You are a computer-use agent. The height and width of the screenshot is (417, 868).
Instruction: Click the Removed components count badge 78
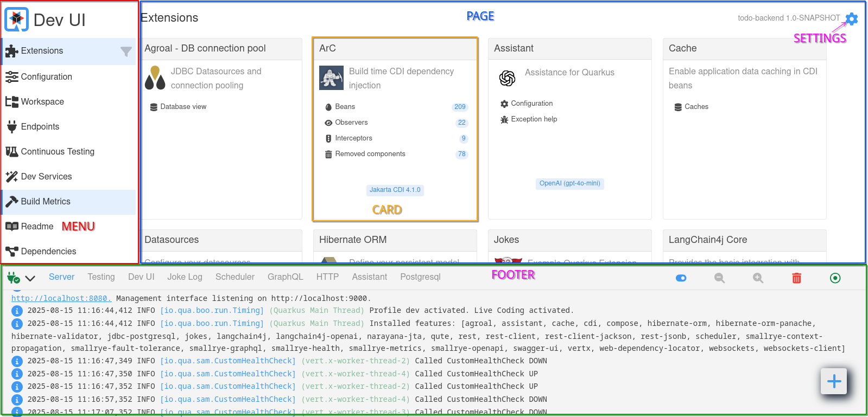462,154
